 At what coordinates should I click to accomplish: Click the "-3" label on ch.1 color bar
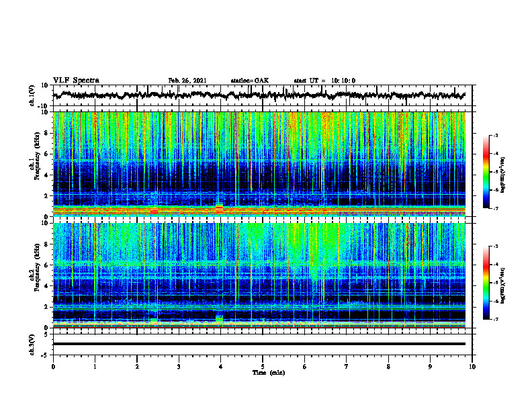coord(496,135)
